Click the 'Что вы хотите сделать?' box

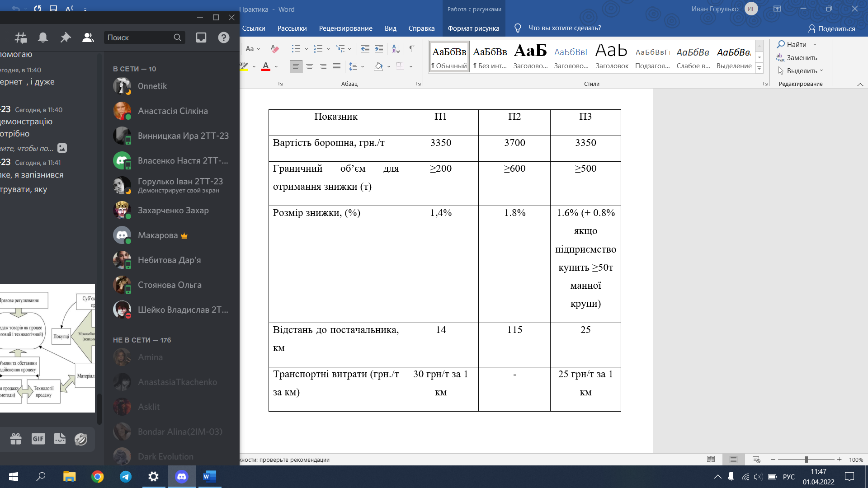tap(564, 28)
